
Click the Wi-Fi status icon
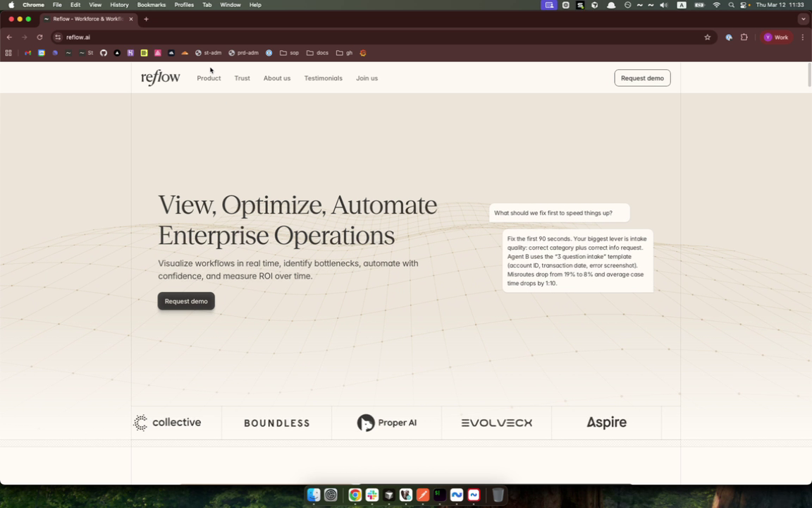point(716,5)
